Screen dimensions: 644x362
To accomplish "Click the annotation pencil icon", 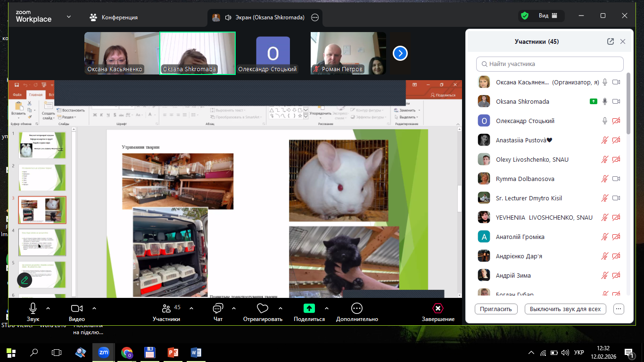I will coord(25,280).
